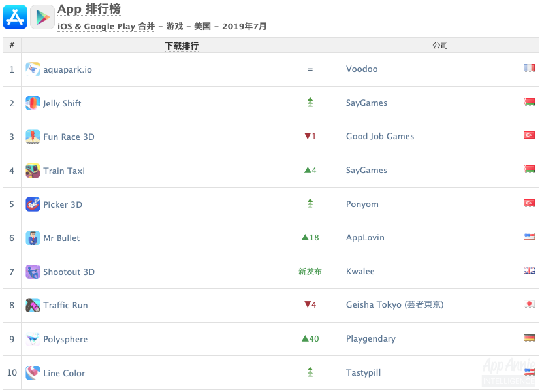Follow the SayGames company link
542x392 pixels.
pyautogui.click(x=366, y=103)
